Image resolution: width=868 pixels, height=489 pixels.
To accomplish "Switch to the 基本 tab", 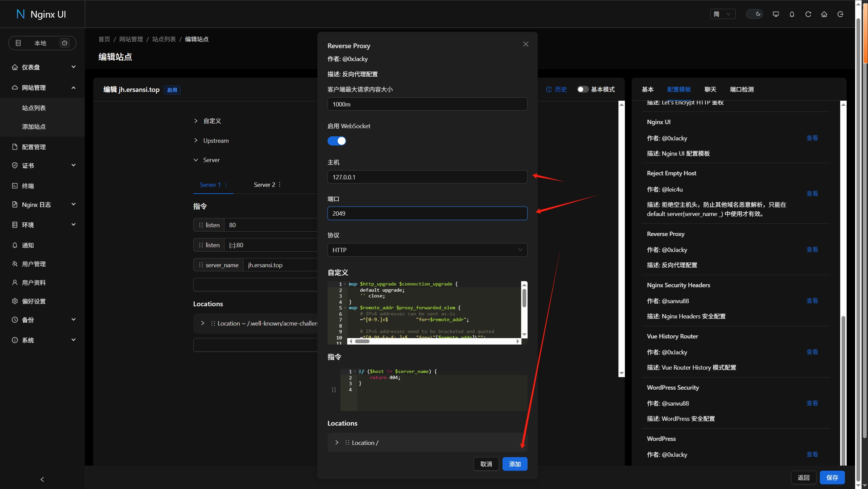I will pyautogui.click(x=648, y=89).
